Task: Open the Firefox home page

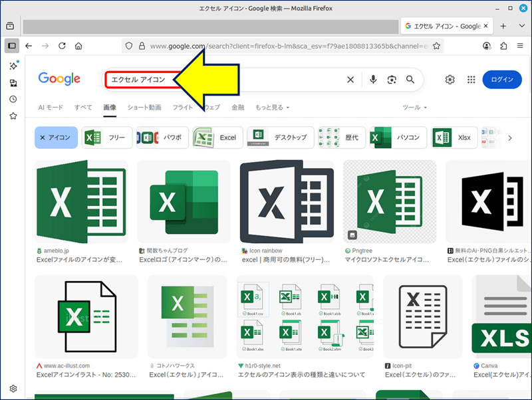Action: 78,46
